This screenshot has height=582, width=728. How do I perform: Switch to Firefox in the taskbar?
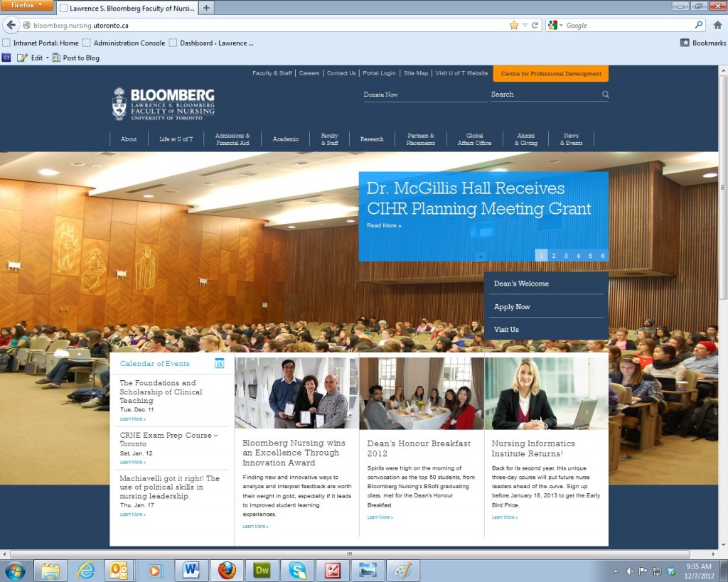pos(227,571)
